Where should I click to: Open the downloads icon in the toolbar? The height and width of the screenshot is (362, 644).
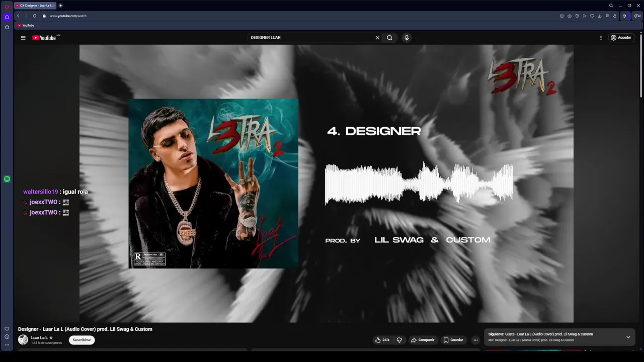600,16
